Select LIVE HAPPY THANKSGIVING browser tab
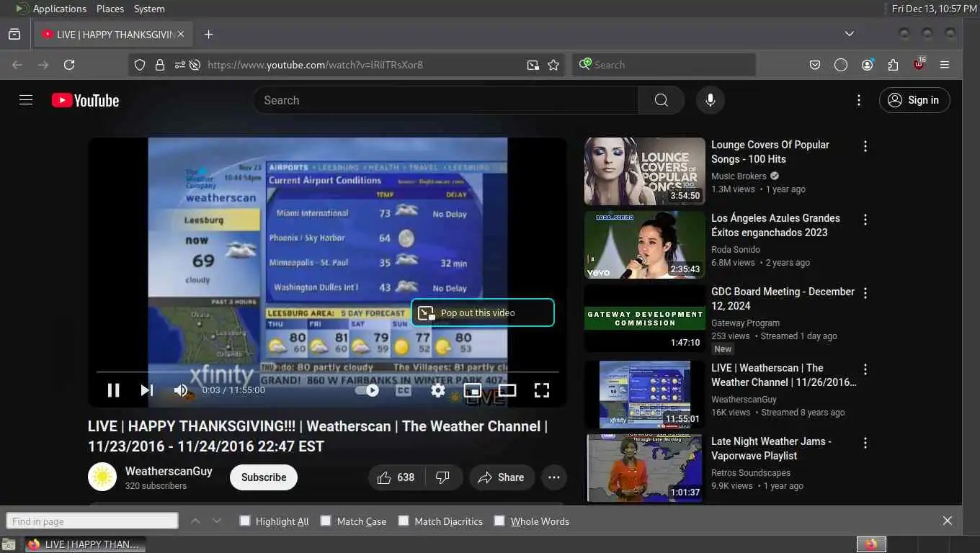This screenshot has height=553, width=980. pos(112,34)
